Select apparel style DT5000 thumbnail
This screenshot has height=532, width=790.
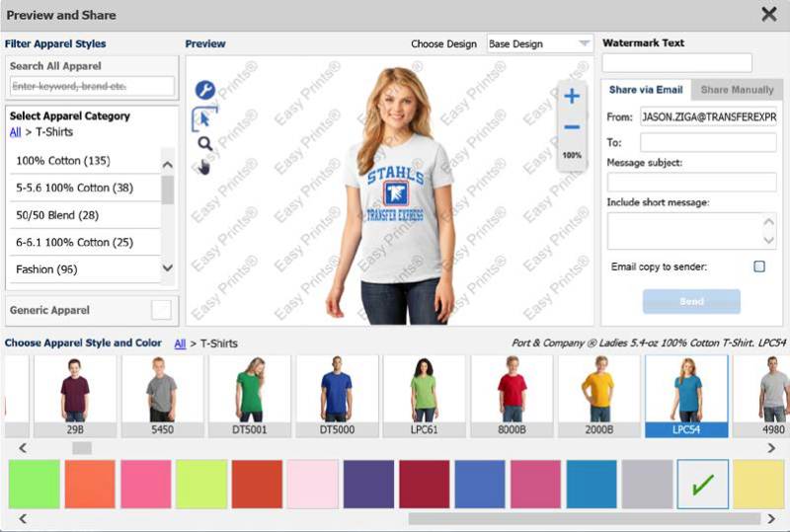click(x=337, y=396)
